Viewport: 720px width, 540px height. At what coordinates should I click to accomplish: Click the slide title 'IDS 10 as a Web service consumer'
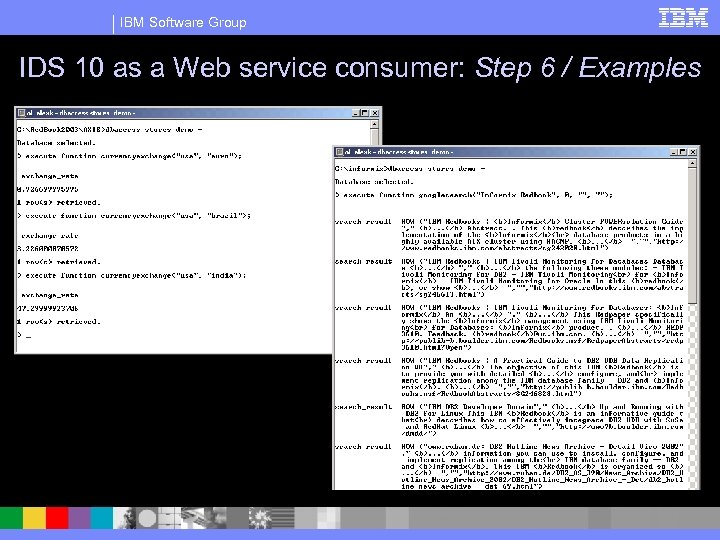click(x=242, y=68)
